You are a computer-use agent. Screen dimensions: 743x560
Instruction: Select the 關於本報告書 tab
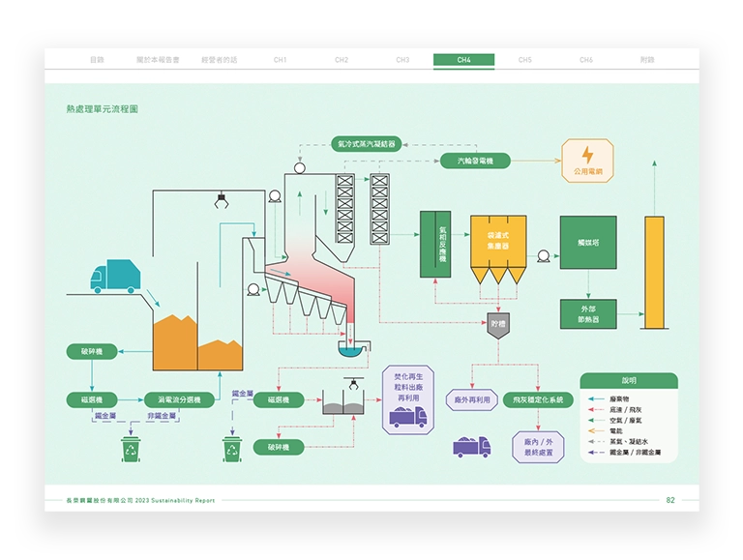pyautogui.click(x=160, y=60)
